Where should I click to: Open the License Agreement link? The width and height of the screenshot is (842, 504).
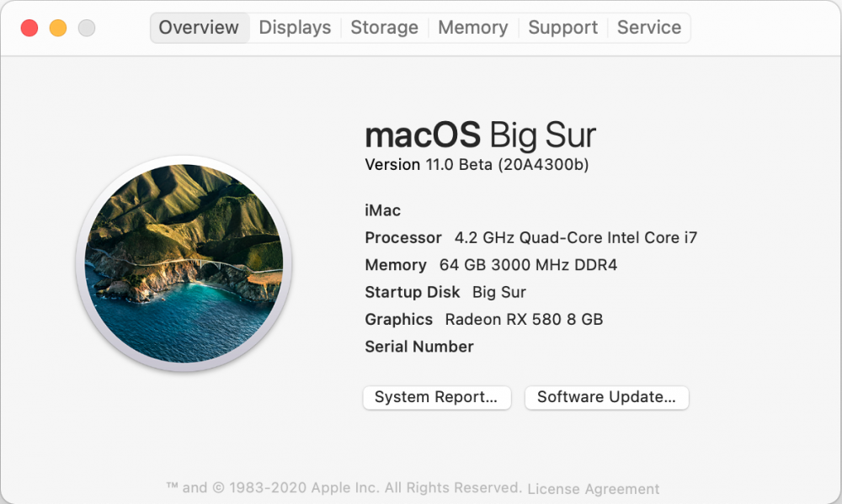(594, 489)
